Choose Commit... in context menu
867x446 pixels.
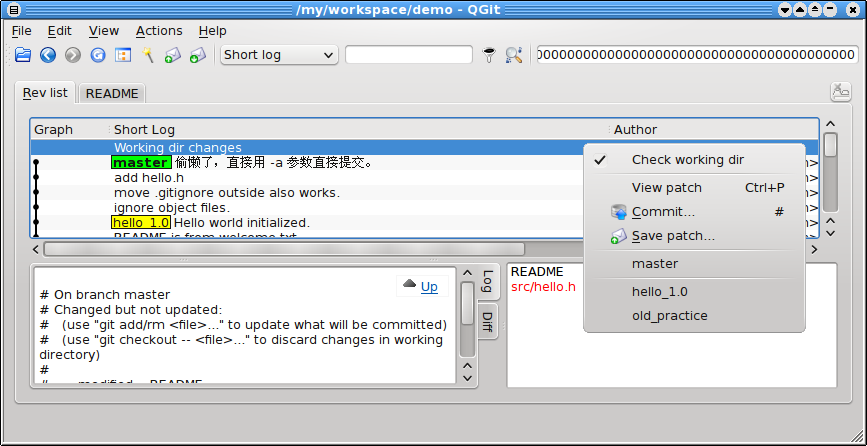point(694,212)
